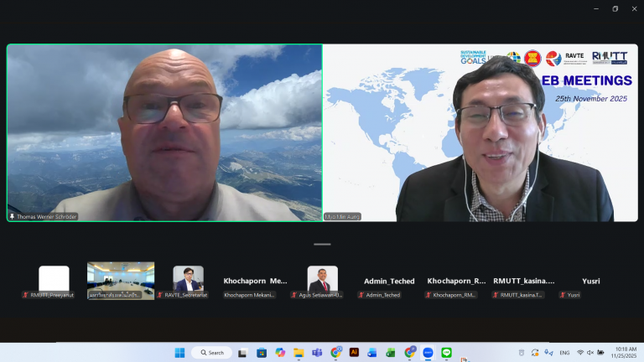The image size is (644, 362).
Task: Open the Windows Start menu
Action: [x=178, y=353]
